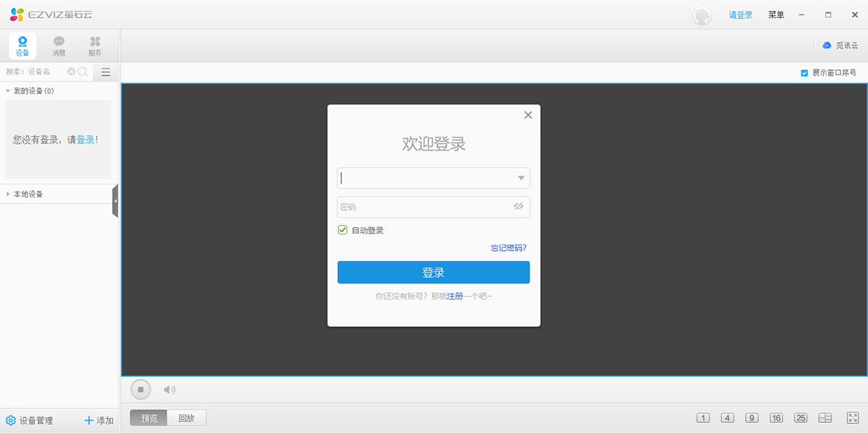Image resolution: width=868 pixels, height=434 pixels.
Task: Click 注册 register link
Action: [x=455, y=297]
